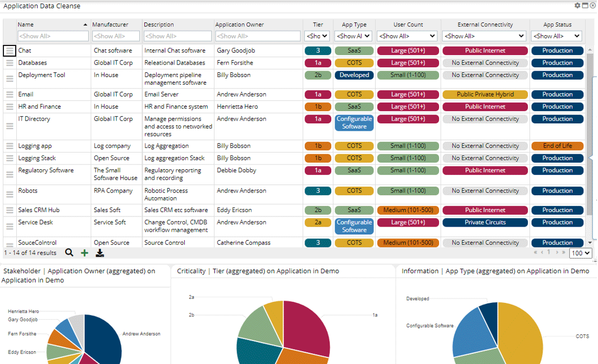This screenshot has height=364, width=598.
Task: Open the row menu for Service Desk
Action: click(10, 227)
